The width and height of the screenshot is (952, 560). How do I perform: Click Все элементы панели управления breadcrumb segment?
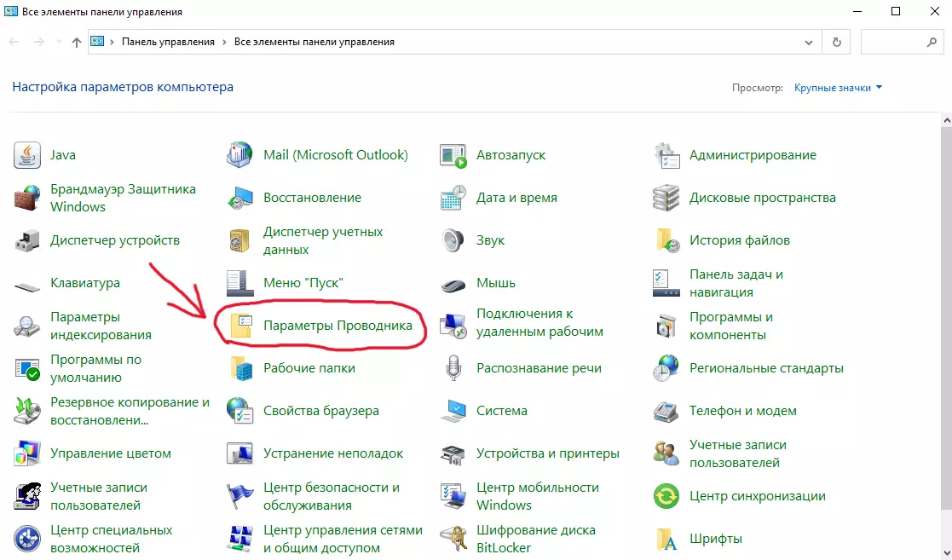click(x=314, y=42)
